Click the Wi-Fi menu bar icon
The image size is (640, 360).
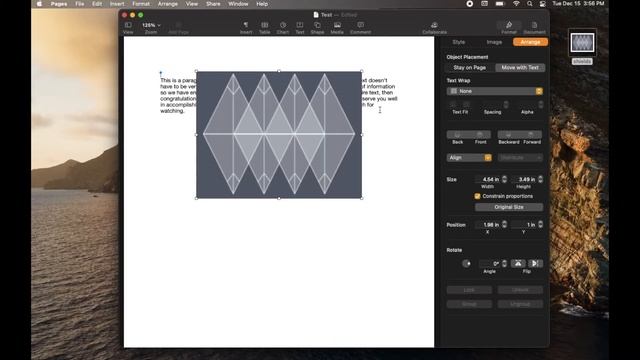point(516,4)
